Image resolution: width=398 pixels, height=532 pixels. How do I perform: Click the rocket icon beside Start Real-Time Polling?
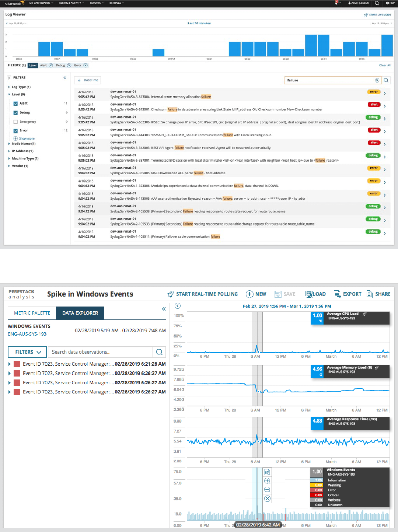click(171, 294)
